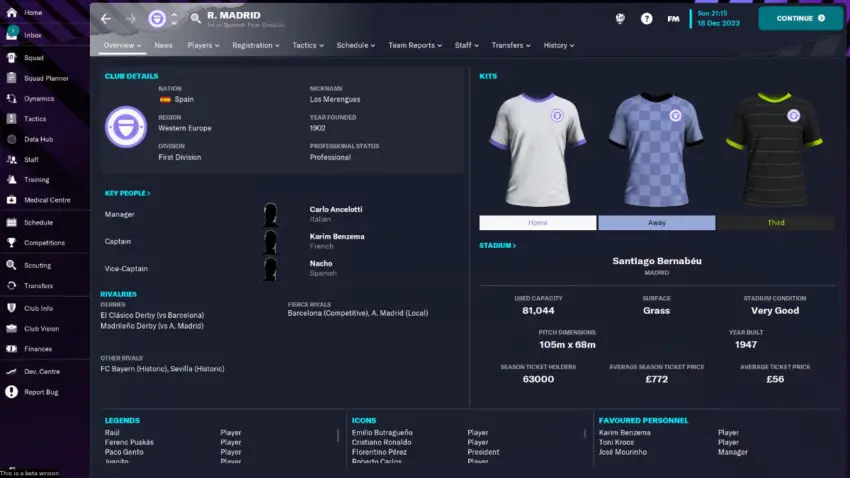Open Dev. Centre sidebar icon
This screenshot has width=850, height=478.
click(x=11, y=371)
